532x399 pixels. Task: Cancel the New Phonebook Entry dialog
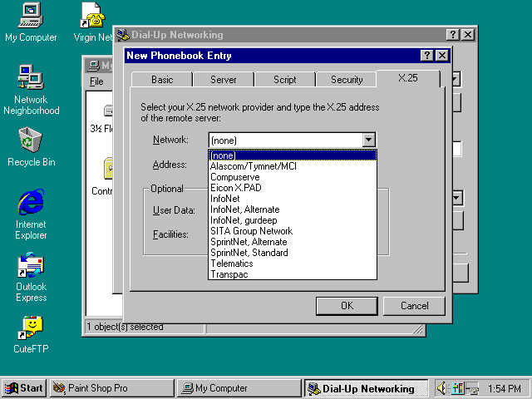[x=414, y=306]
